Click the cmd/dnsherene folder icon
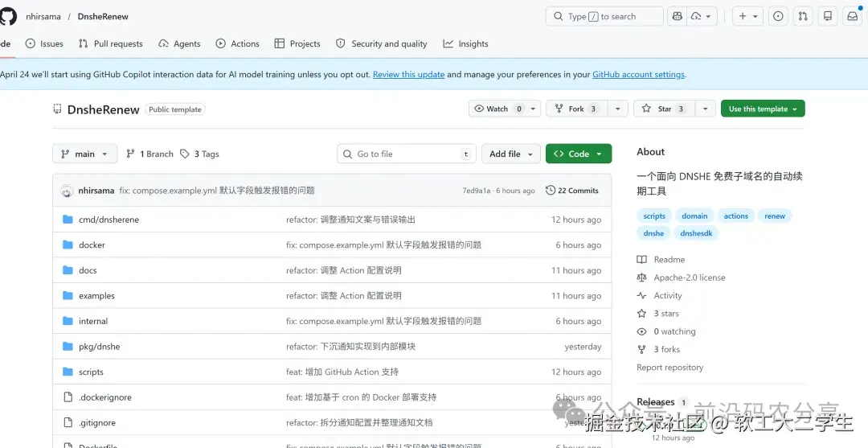 click(x=68, y=220)
